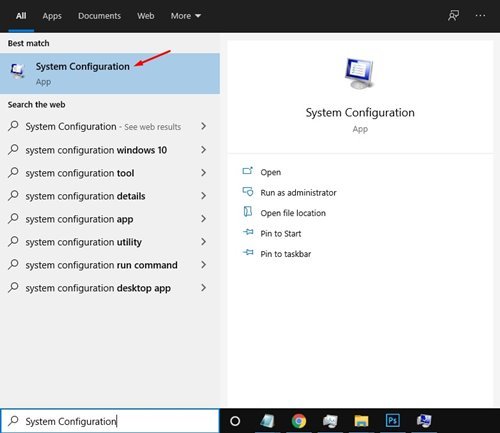Expand arrow for 'system configuration windows 10'
The height and width of the screenshot is (433, 500).
click(x=203, y=150)
